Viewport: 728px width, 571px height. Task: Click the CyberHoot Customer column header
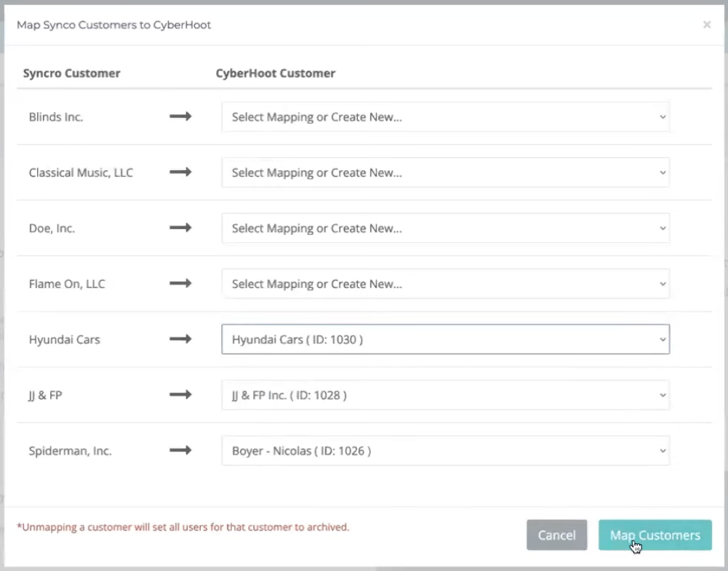point(276,73)
